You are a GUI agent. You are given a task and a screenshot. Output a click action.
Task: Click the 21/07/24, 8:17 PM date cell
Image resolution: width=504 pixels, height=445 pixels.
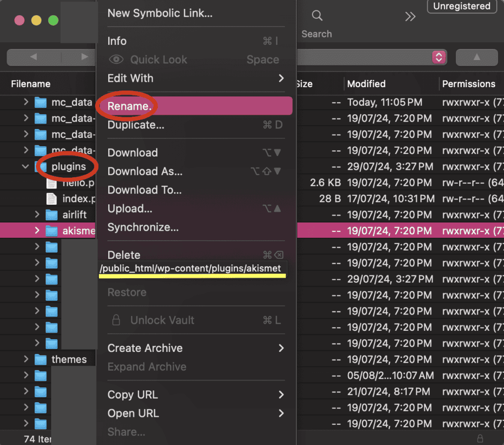tap(389, 392)
